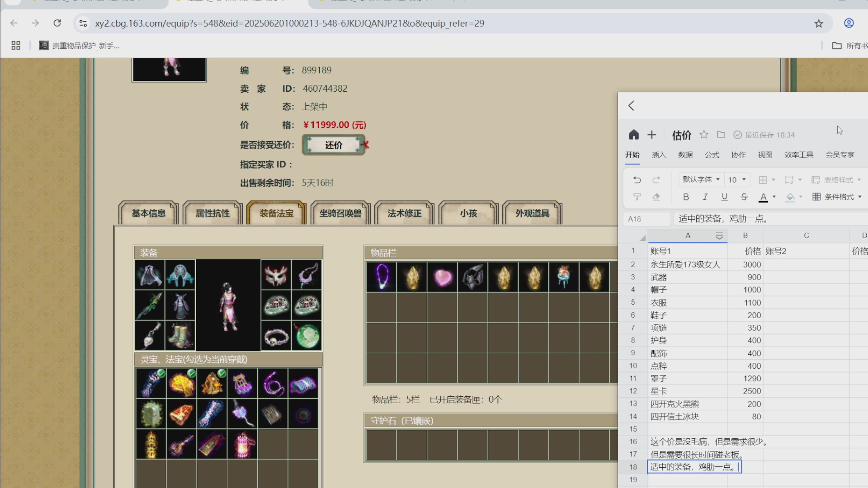Open the 协作 ribbon tab

pyautogui.click(x=739, y=155)
